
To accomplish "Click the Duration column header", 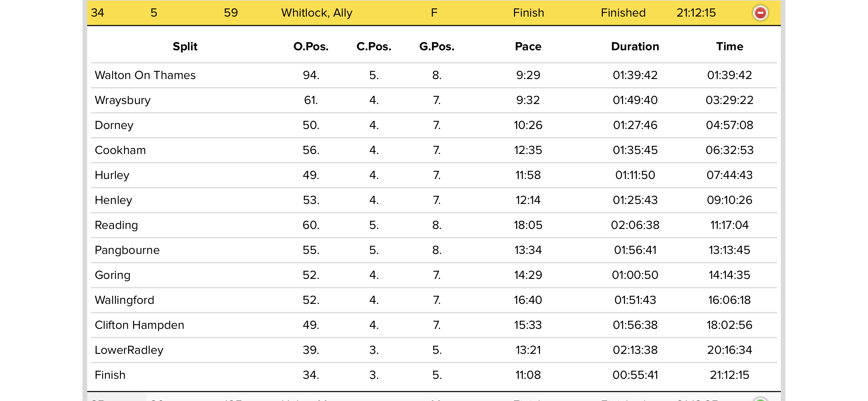I will point(635,47).
